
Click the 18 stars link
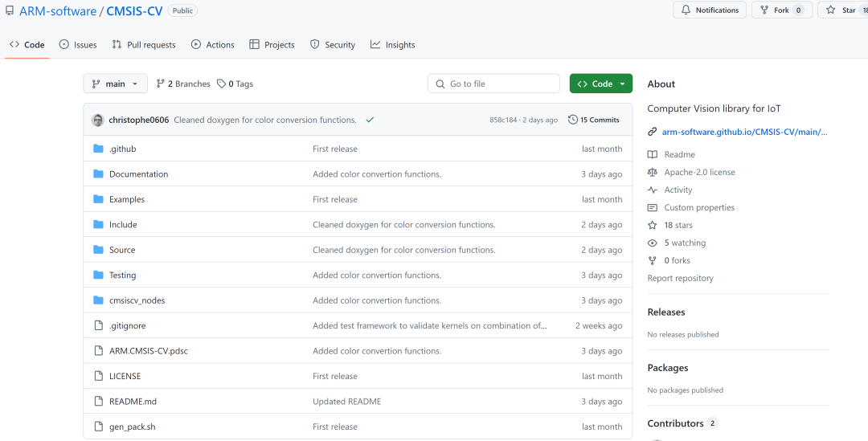point(678,225)
